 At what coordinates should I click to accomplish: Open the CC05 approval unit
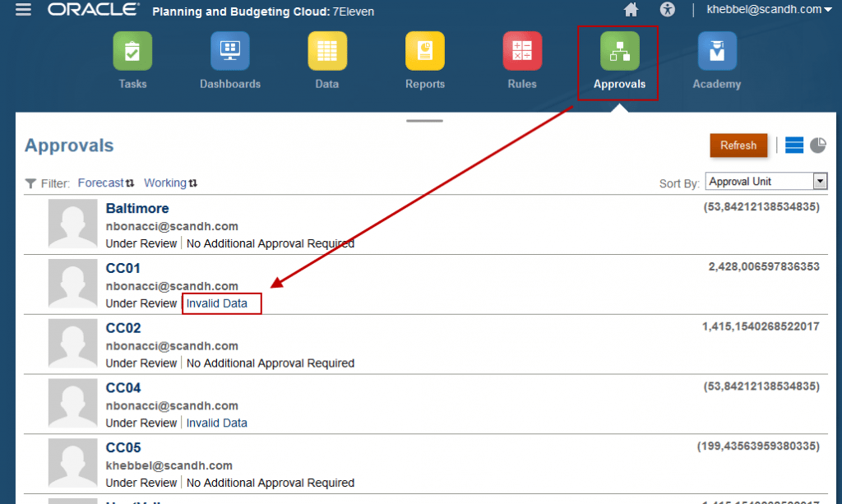[123, 447]
